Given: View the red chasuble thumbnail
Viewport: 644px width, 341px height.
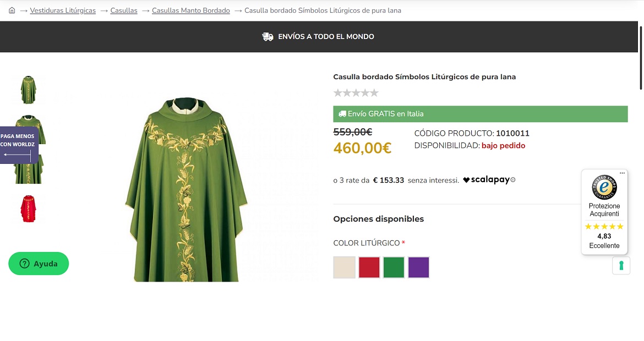Looking at the screenshot, I should (x=28, y=208).
